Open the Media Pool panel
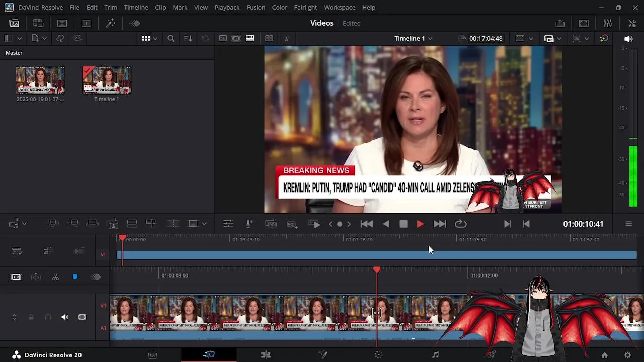 click(x=14, y=23)
